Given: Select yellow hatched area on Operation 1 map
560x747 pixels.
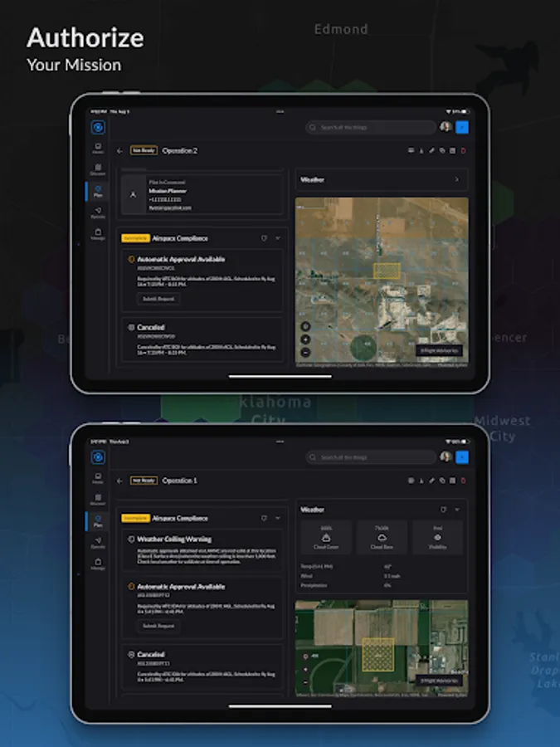Looking at the screenshot, I should click(x=378, y=655).
